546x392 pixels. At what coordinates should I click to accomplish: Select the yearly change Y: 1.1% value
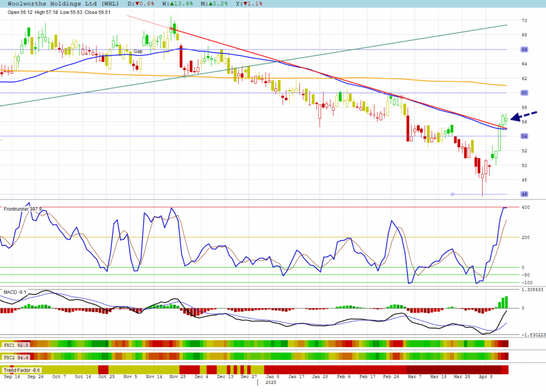click(249, 4)
